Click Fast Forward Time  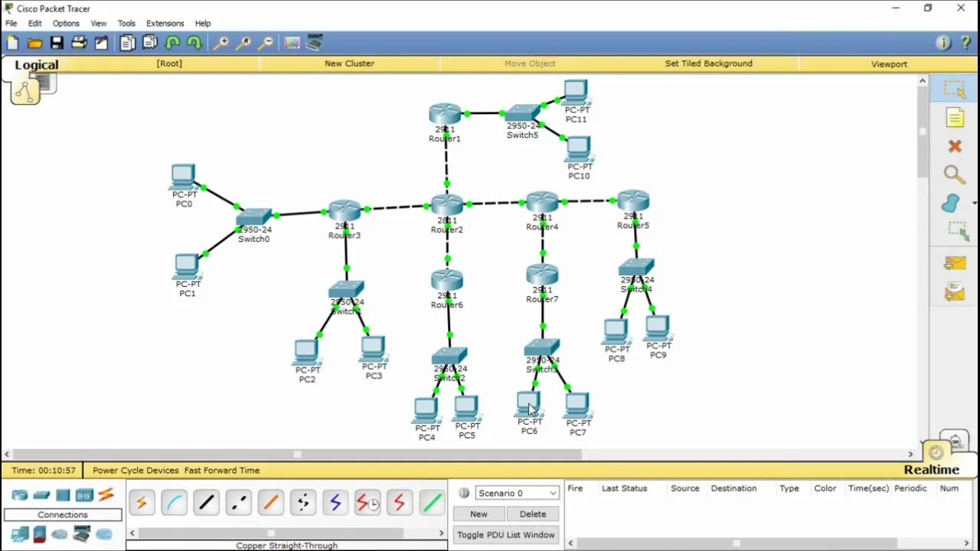click(x=222, y=471)
